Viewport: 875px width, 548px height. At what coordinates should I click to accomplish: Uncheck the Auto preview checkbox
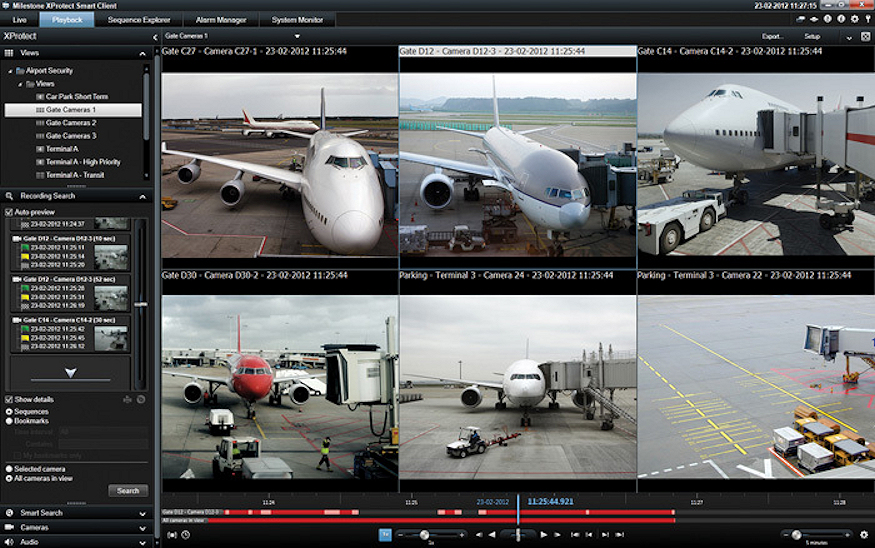click(x=10, y=212)
